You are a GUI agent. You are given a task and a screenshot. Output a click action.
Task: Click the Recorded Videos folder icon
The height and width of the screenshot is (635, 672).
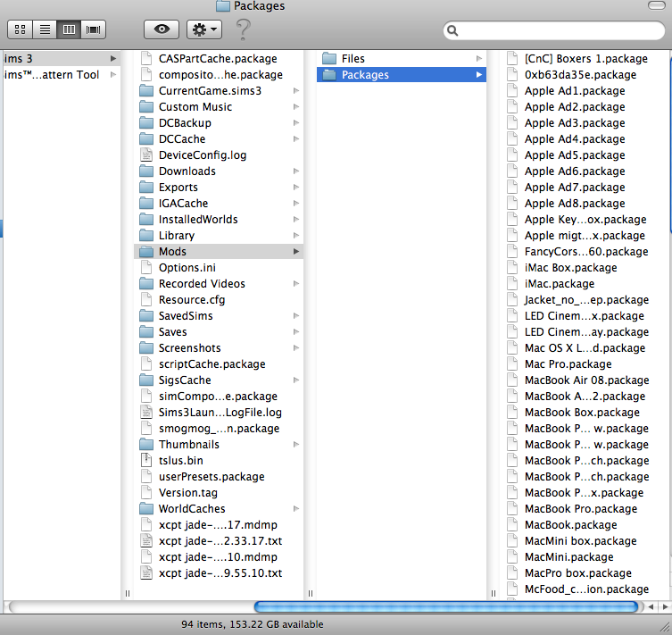(146, 284)
